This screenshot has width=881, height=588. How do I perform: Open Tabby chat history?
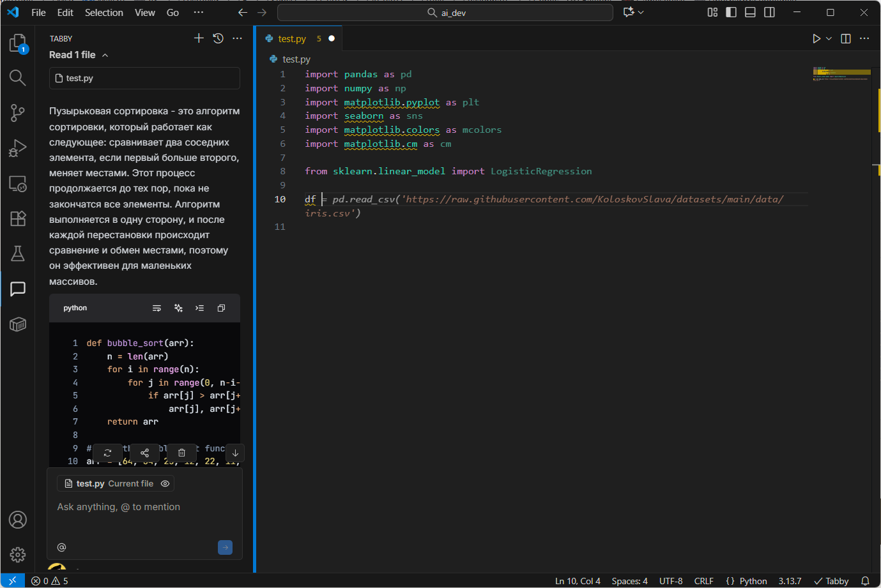point(218,38)
